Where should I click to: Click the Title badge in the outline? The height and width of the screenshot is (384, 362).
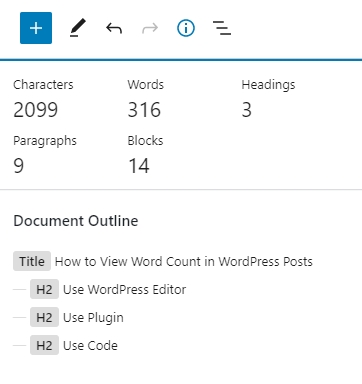click(x=32, y=261)
